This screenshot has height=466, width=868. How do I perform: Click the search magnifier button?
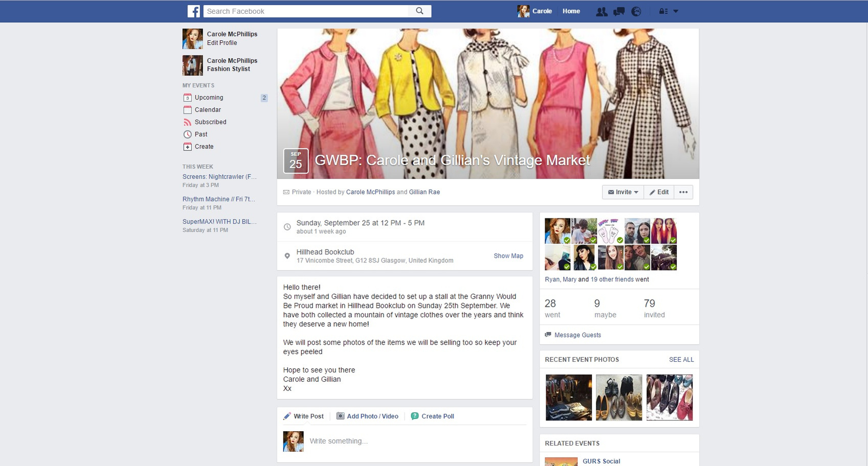click(420, 11)
